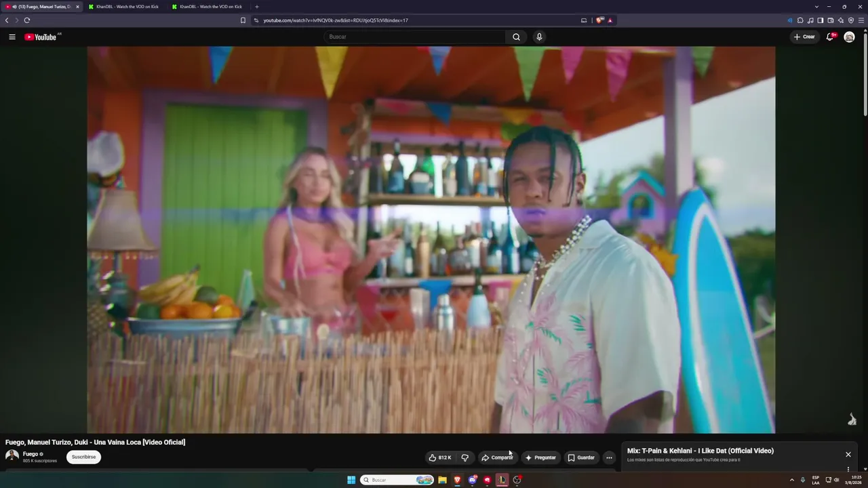The image size is (868, 488).
Task: Open the Brave Shields lion icon
Action: [599, 20]
